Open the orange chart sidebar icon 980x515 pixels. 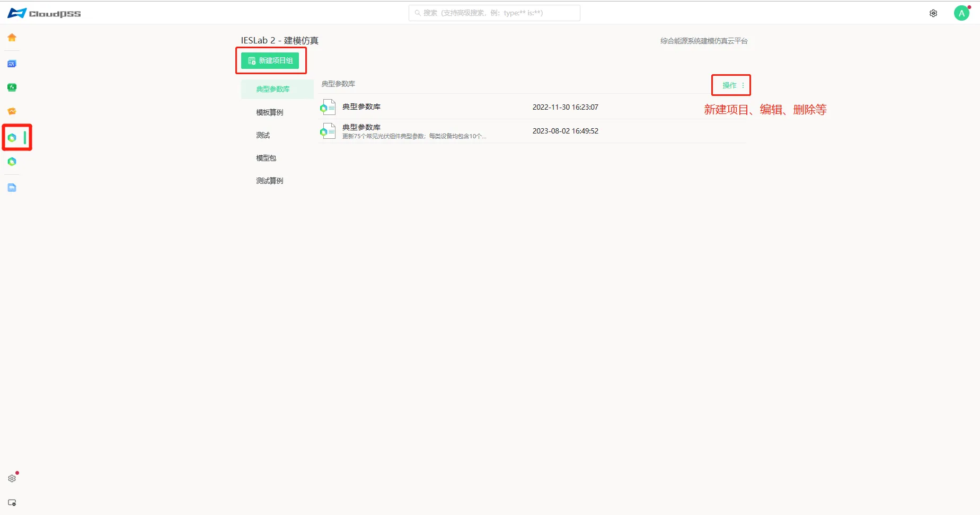[x=12, y=111]
